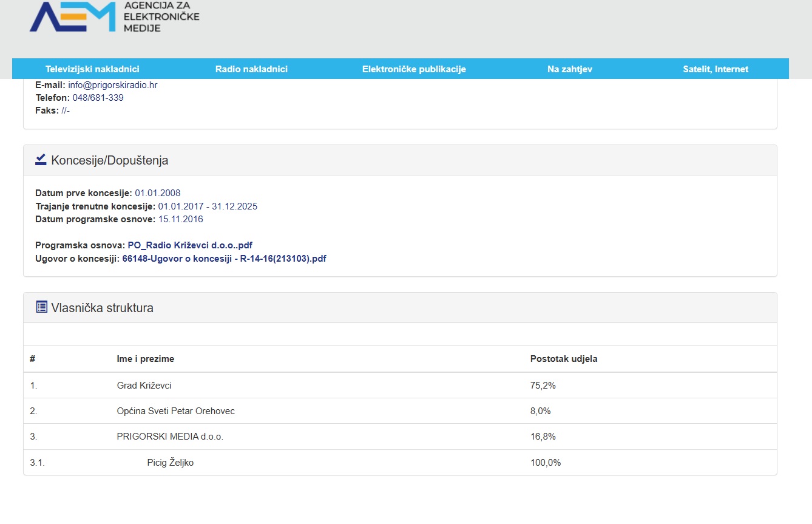Click the Vlasnička struktura list icon
The image size is (812, 524).
41,307
